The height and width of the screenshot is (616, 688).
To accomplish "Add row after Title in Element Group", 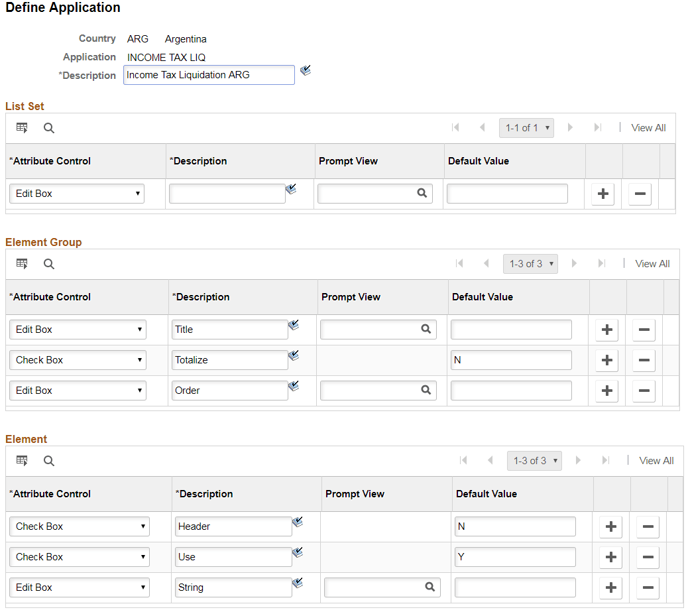I will point(606,330).
